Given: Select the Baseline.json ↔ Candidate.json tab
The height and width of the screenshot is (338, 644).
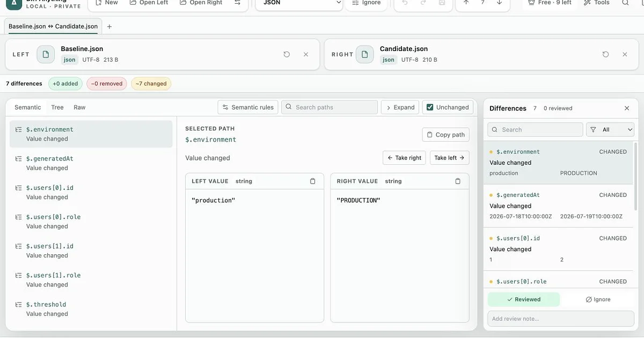Looking at the screenshot, I should [53, 26].
